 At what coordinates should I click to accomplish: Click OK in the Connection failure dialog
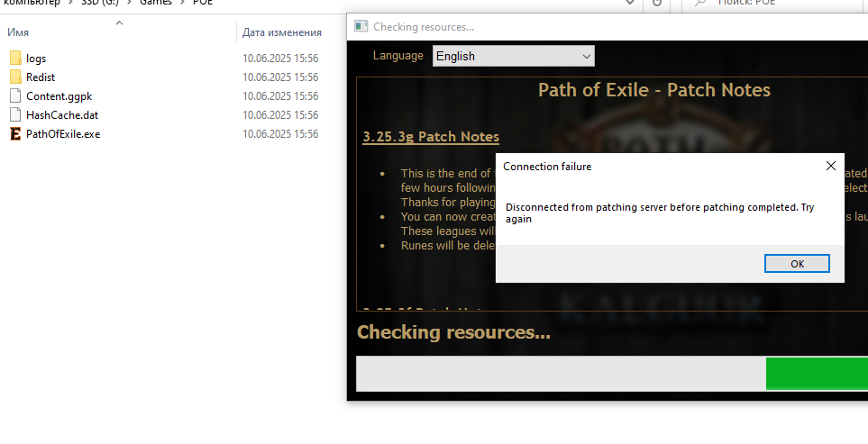pos(797,264)
